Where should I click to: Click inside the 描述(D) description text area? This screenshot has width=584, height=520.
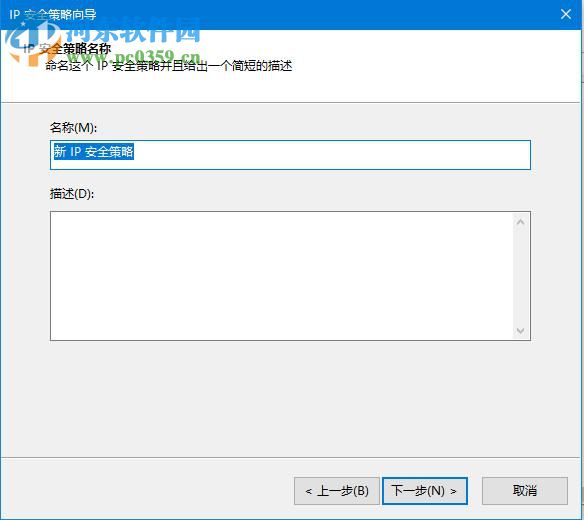pos(282,276)
